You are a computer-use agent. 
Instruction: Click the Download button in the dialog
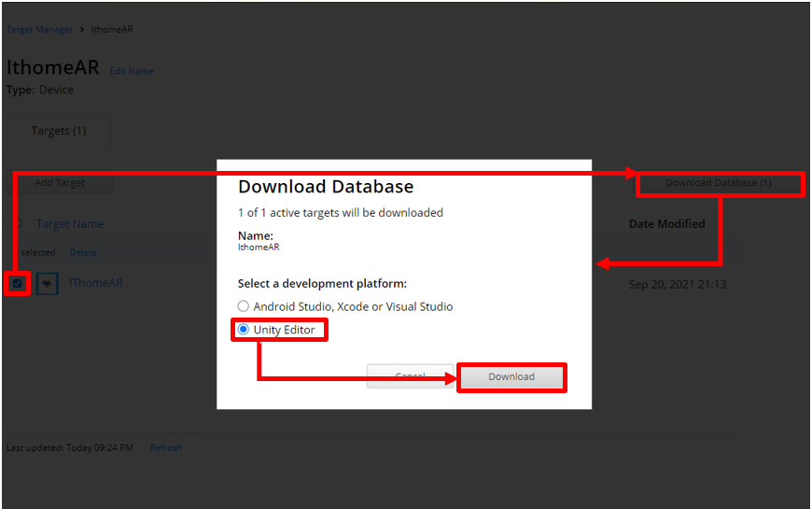click(511, 376)
